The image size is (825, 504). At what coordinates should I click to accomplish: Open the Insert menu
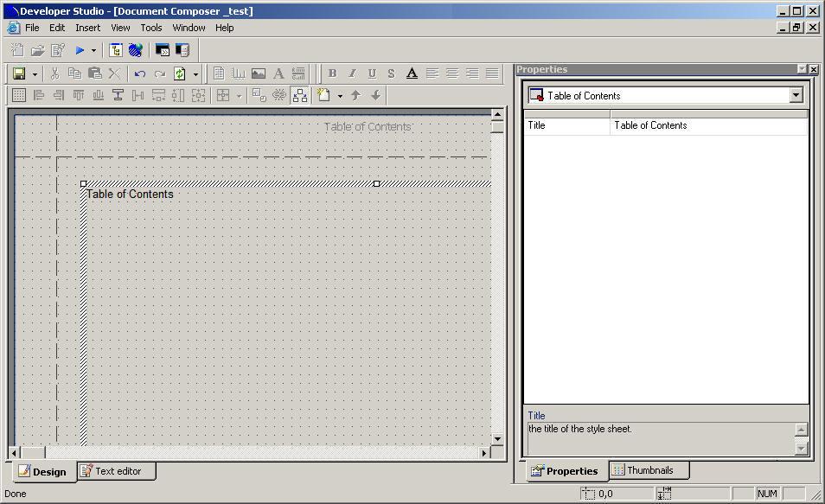point(87,28)
